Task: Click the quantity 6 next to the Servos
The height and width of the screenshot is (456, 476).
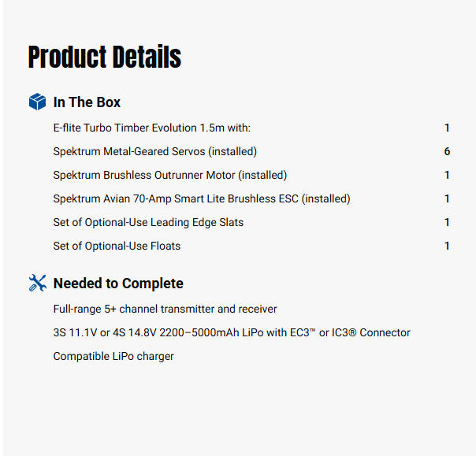Action: (x=447, y=151)
